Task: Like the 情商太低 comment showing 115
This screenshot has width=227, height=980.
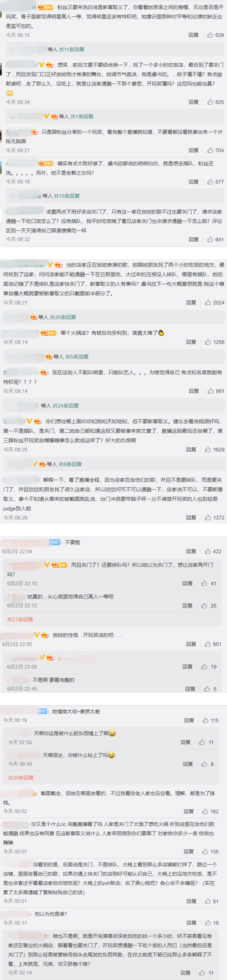Action: click(x=205, y=720)
